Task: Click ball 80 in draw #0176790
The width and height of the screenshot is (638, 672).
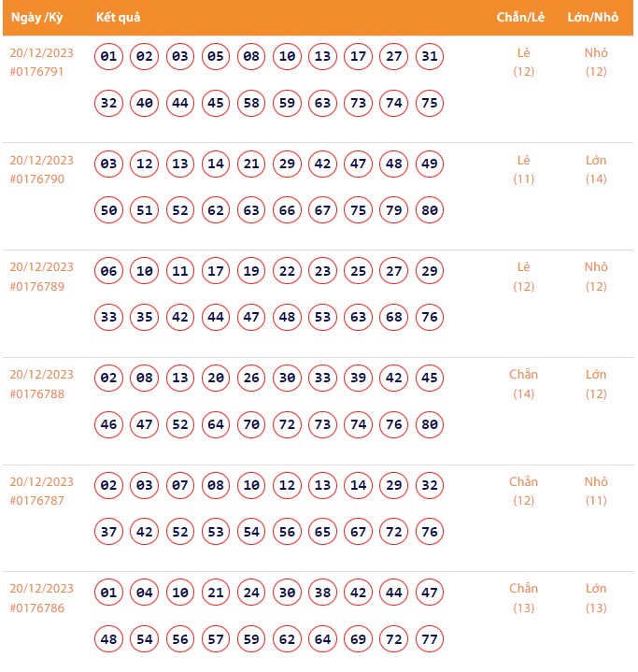Action: click(x=430, y=210)
